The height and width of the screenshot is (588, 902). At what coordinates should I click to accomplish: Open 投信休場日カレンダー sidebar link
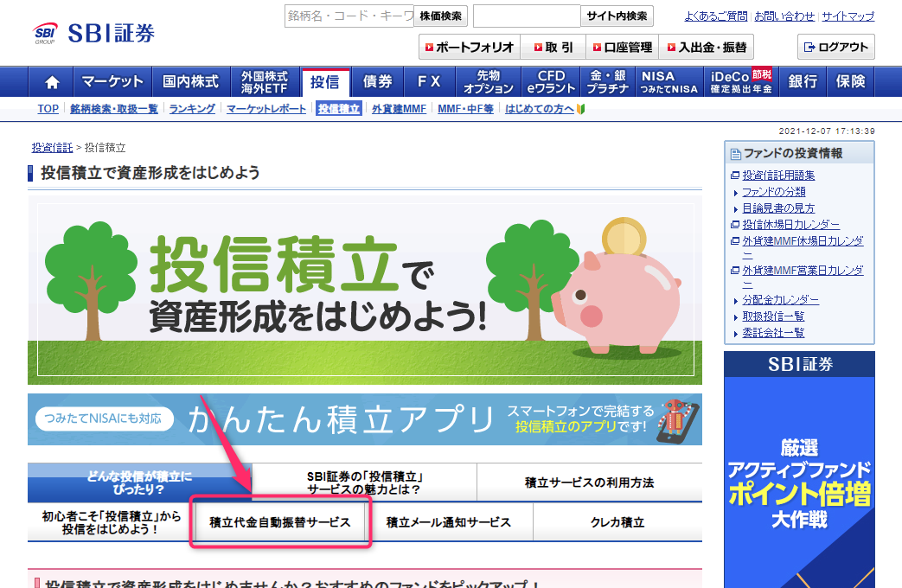(x=791, y=225)
